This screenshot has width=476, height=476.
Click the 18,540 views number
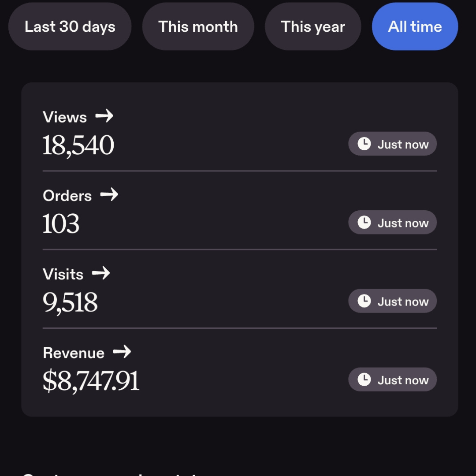tap(78, 146)
